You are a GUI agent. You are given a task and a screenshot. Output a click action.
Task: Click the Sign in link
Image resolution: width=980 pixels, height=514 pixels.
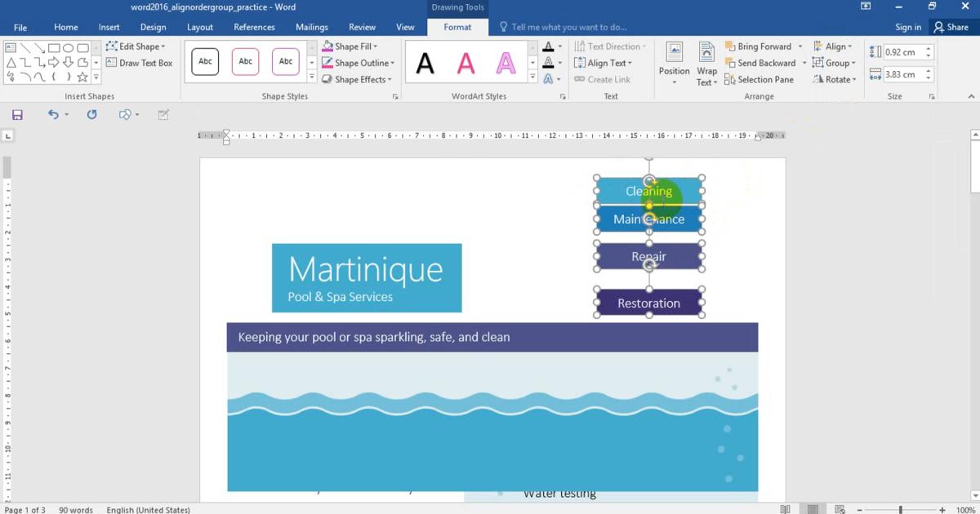908,27
